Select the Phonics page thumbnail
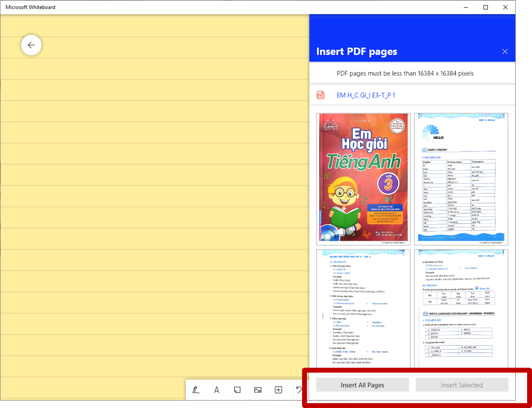The height and width of the screenshot is (408, 532). 461,308
